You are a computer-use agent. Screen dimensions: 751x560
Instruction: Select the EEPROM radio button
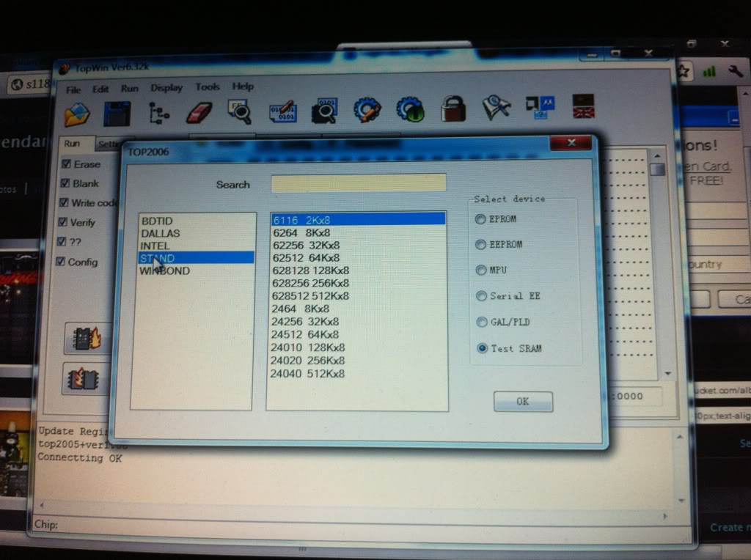click(481, 245)
